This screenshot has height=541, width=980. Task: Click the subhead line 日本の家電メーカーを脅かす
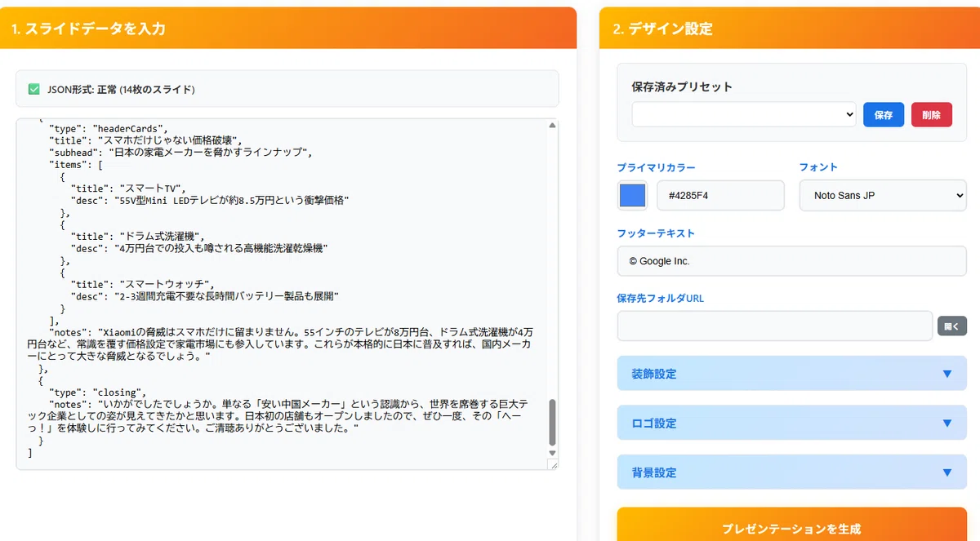pyautogui.click(x=180, y=153)
